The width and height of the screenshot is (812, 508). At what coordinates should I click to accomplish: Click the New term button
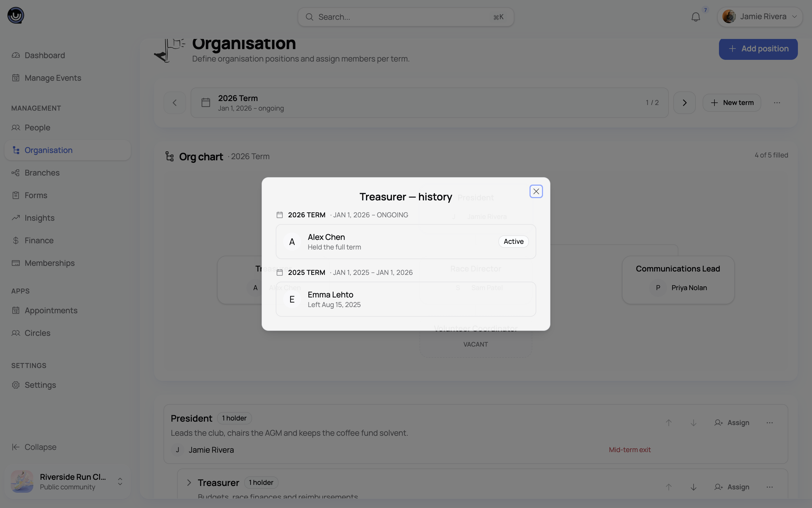(731, 103)
